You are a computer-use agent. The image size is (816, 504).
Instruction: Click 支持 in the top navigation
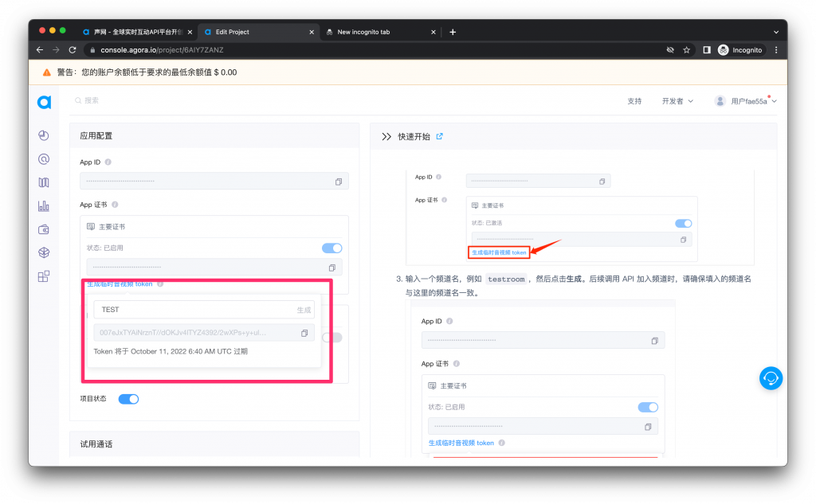[x=634, y=101]
